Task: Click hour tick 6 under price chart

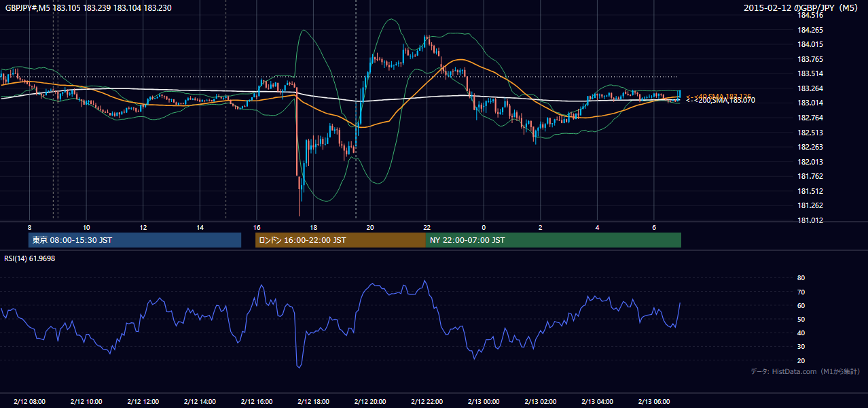Action: coord(653,227)
